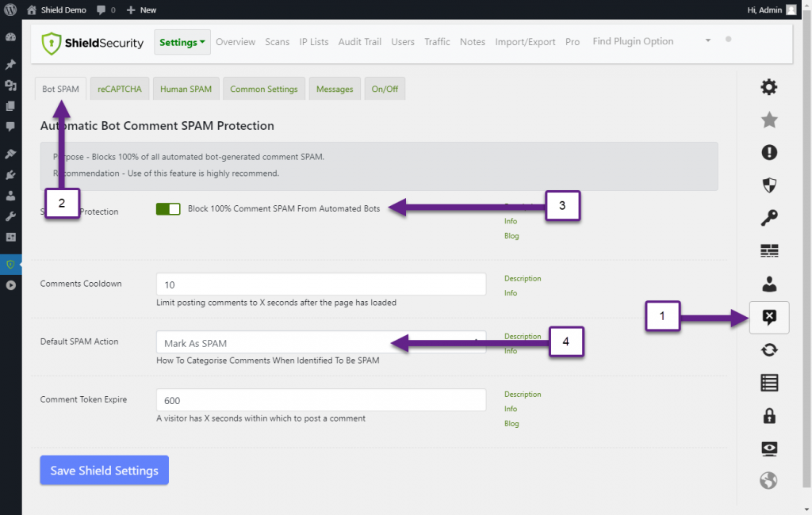This screenshot has width=812, height=515.
Task: Click the Save Shield Settings button
Action: 104,470
